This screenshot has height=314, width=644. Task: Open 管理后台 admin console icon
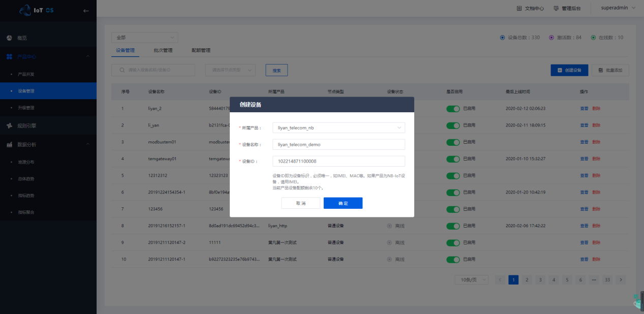tap(556, 9)
